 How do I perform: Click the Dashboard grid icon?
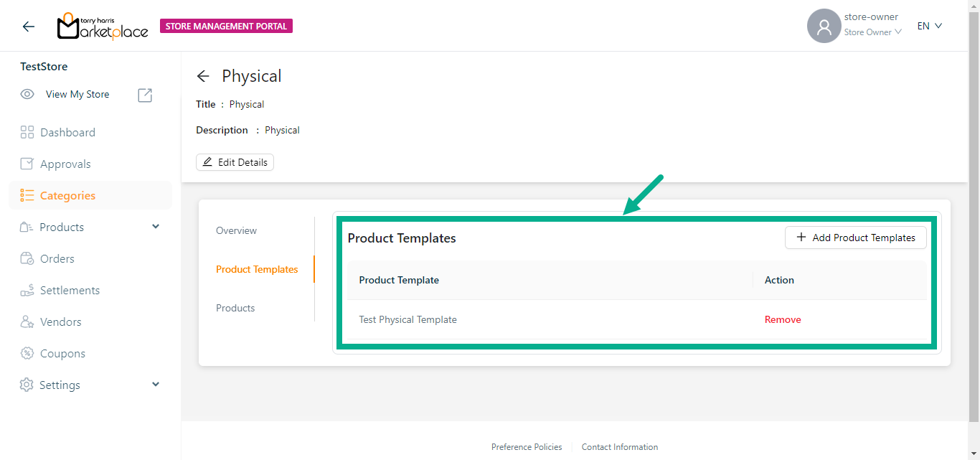coord(27,132)
